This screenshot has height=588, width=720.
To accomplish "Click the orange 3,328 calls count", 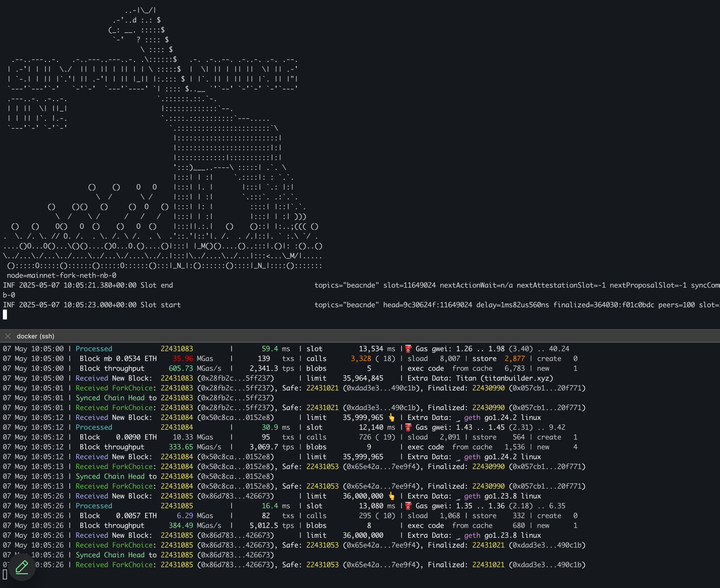I will point(361,359).
